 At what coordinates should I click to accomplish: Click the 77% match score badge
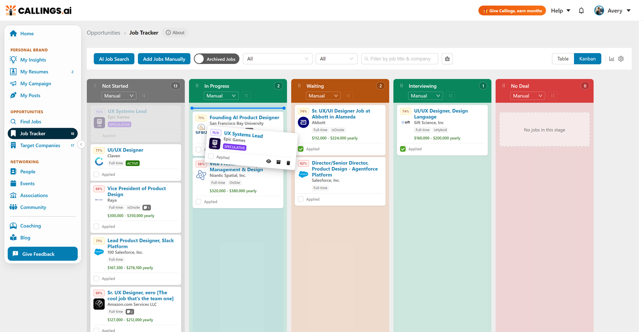coord(99,151)
